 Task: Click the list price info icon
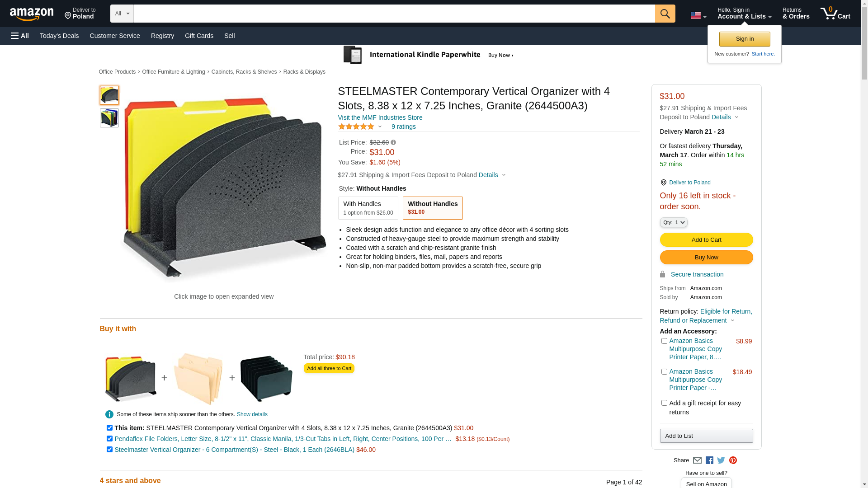[x=393, y=142]
